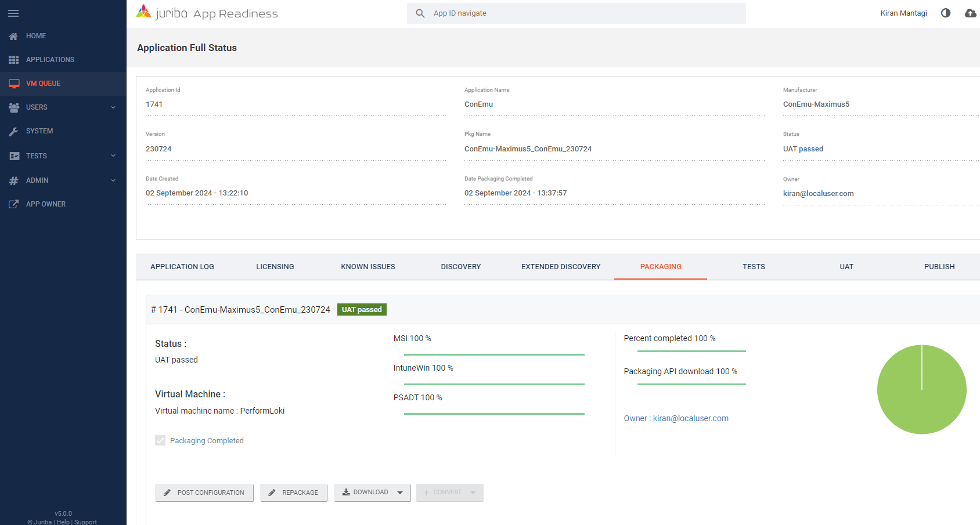This screenshot has width=980, height=525.
Task: Switch to the Discovery tab
Action: [460, 267]
